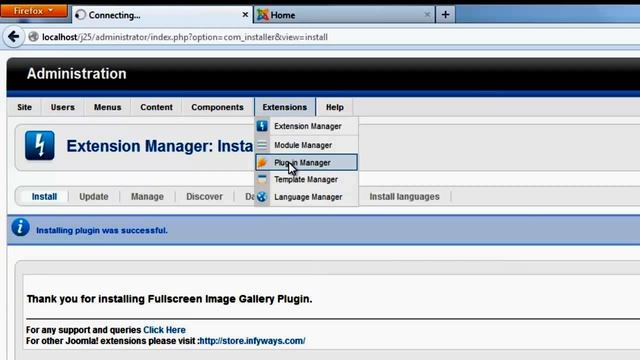Click the Language Manager globe icon
The image size is (640, 360).
[262, 197]
